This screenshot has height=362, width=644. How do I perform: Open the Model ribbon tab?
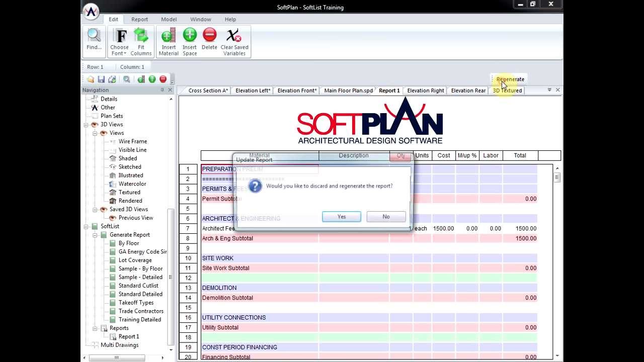pyautogui.click(x=169, y=19)
